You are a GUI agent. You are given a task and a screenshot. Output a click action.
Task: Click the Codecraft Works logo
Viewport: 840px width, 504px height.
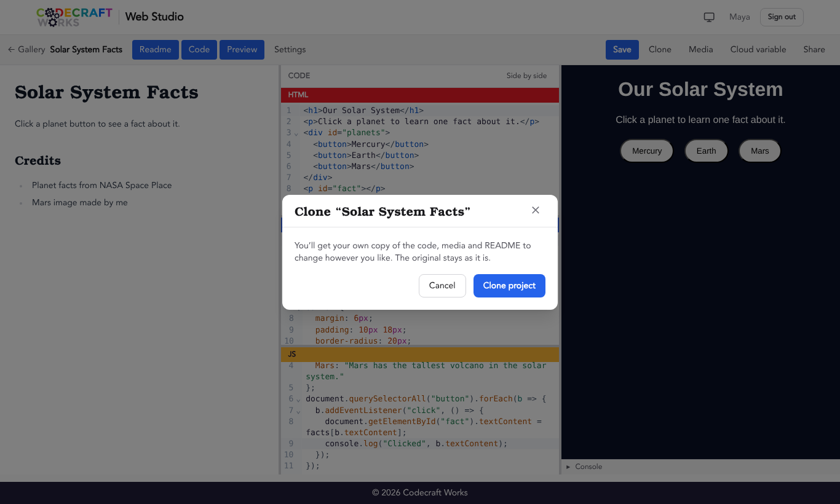74,17
